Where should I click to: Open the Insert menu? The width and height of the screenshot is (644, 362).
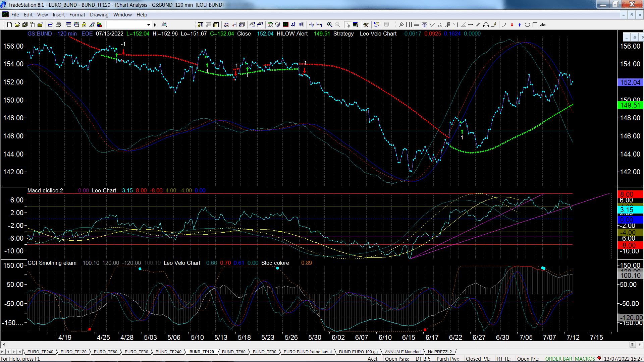pyautogui.click(x=58, y=14)
